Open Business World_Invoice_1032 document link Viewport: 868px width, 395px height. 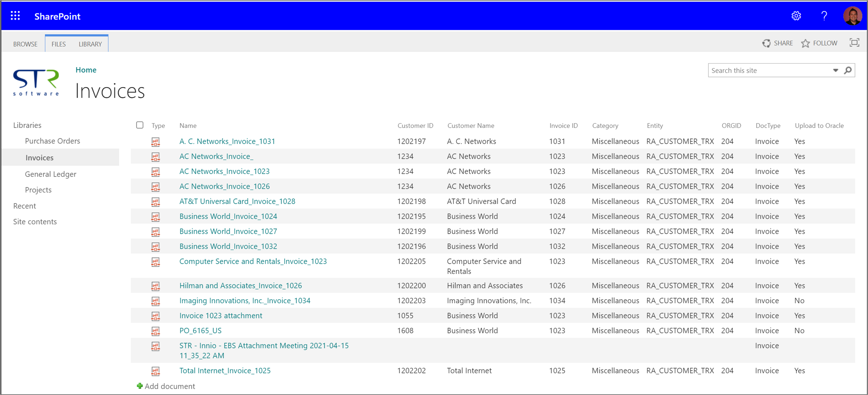(228, 246)
